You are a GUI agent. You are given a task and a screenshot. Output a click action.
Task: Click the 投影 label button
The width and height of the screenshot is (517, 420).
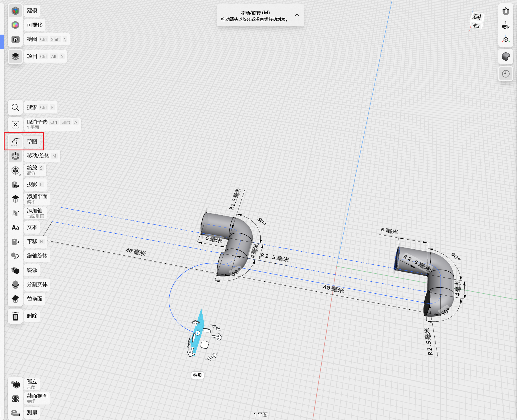(x=35, y=184)
